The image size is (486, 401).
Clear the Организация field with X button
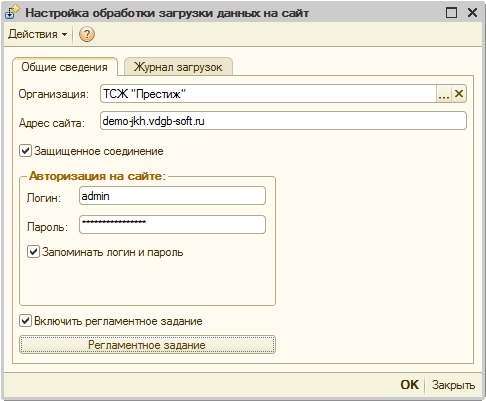coord(459,94)
